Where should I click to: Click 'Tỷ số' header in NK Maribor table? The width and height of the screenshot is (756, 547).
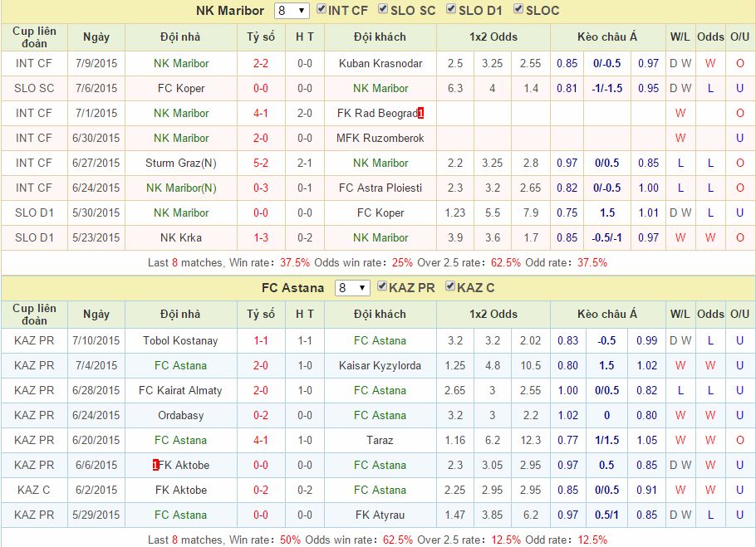261,37
